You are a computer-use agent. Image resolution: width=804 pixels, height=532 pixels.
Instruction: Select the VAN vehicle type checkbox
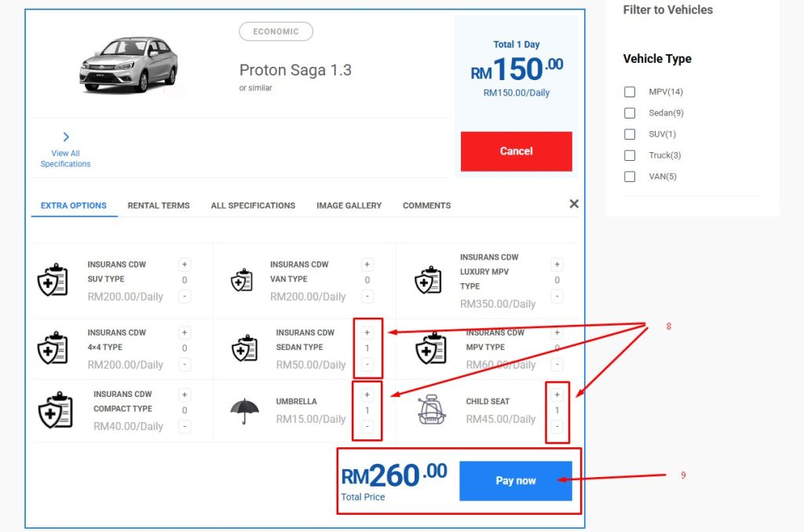[630, 177]
